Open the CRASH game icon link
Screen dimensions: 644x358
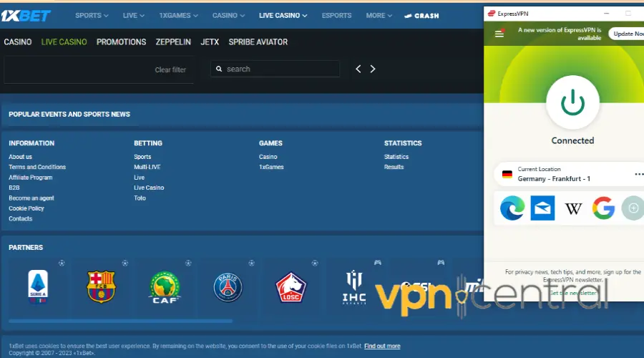tap(421, 16)
